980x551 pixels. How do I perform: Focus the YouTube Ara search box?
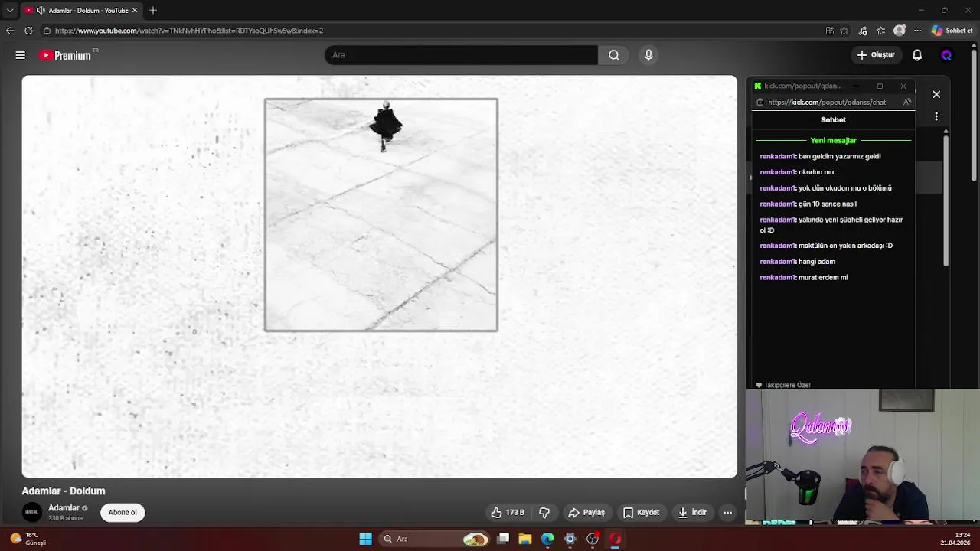(x=461, y=55)
